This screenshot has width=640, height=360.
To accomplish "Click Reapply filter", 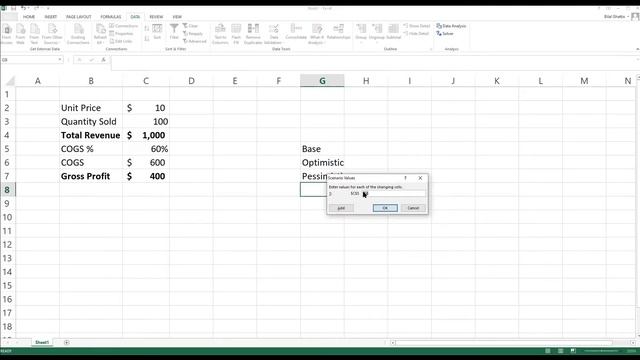I will (x=193, y=33).
